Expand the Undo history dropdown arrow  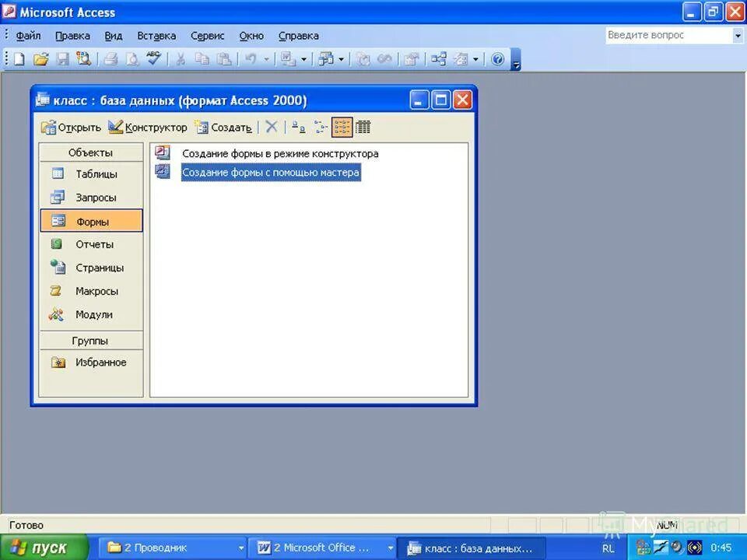click(x=266, y=60)
